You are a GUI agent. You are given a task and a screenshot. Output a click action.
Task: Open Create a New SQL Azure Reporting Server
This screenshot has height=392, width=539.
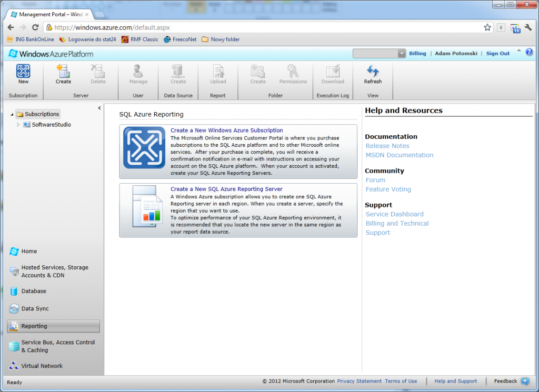[226, 189]
